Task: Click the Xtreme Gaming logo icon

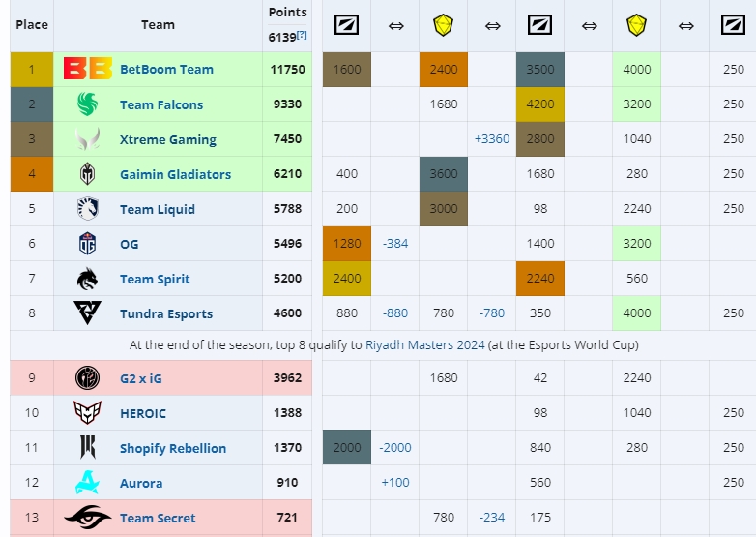Action: pos(88,139)
